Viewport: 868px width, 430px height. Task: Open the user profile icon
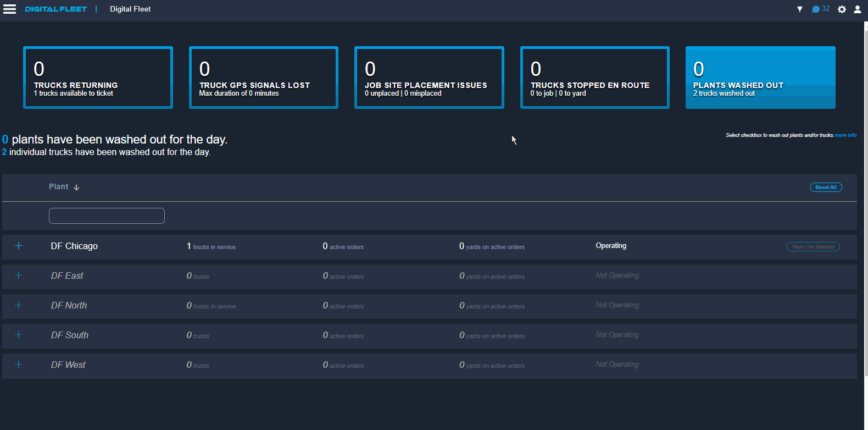pyautogui.click(x=857, y=9)
